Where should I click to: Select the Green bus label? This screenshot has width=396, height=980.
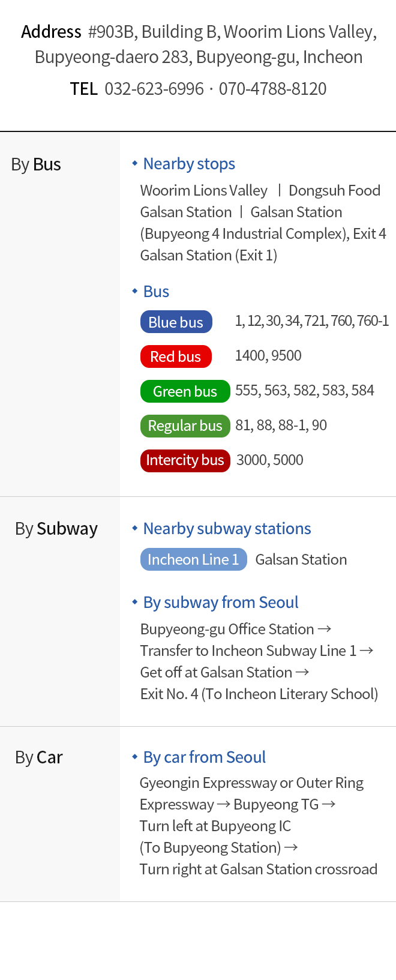[185, 391]
